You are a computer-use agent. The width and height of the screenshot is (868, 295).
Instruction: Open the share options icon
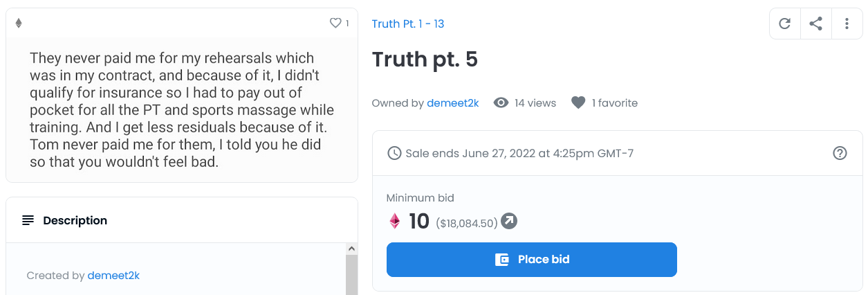tap(816, 24)
